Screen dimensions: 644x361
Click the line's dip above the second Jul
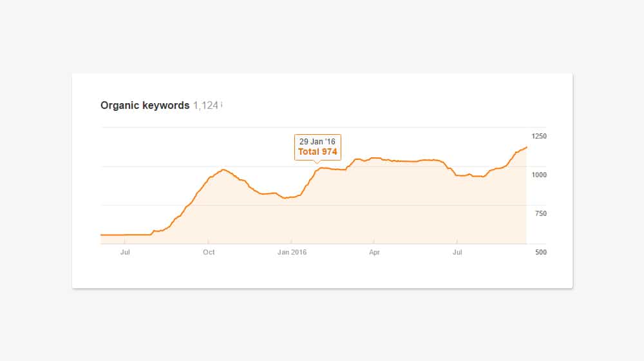coord(460,176)
